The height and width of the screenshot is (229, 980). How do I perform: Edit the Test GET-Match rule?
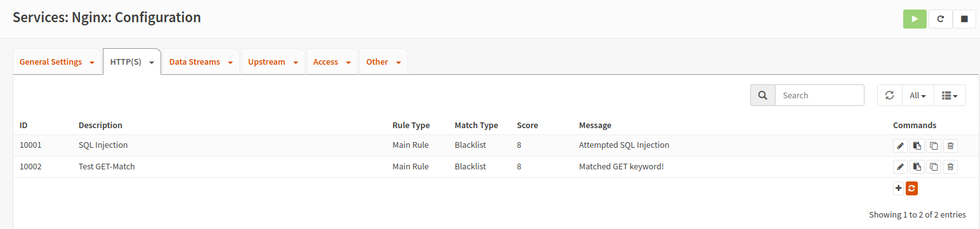[900, 167]
